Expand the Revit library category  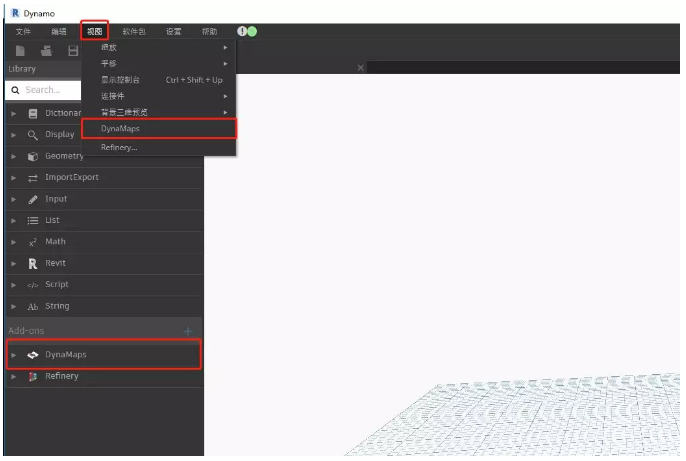coord(14,264)
